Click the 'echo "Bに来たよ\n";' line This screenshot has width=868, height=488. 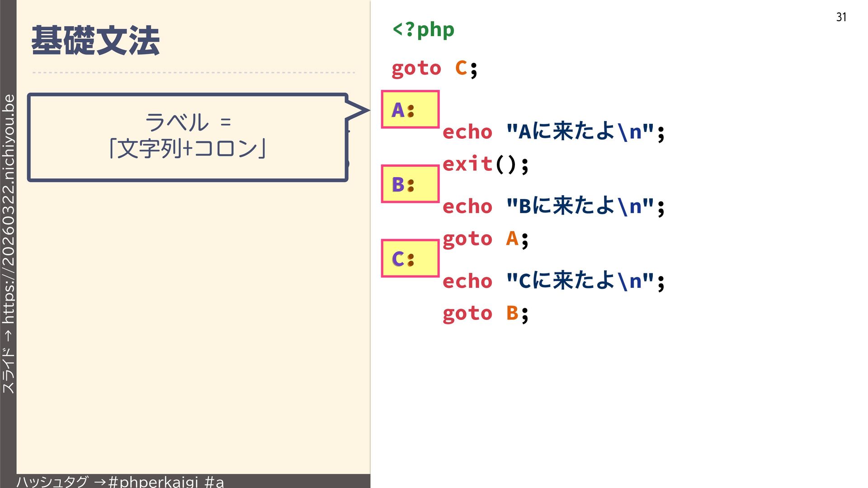[x=553, y=206]
